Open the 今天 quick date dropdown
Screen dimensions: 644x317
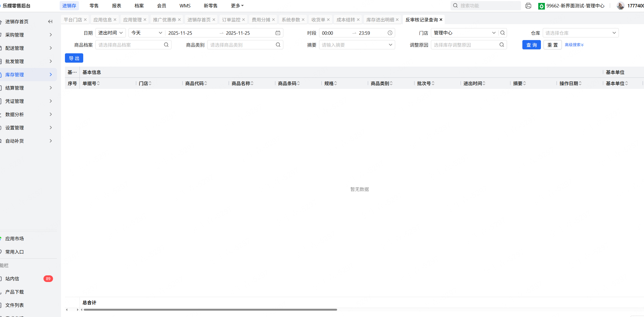(x=147, y=33)
